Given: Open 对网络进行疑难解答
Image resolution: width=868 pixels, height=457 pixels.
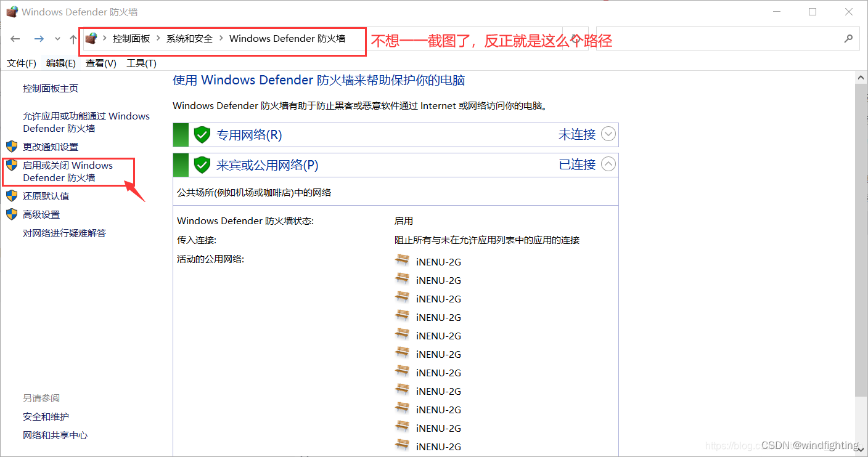Looking at the screenshot, I should [x=65, y=233].
